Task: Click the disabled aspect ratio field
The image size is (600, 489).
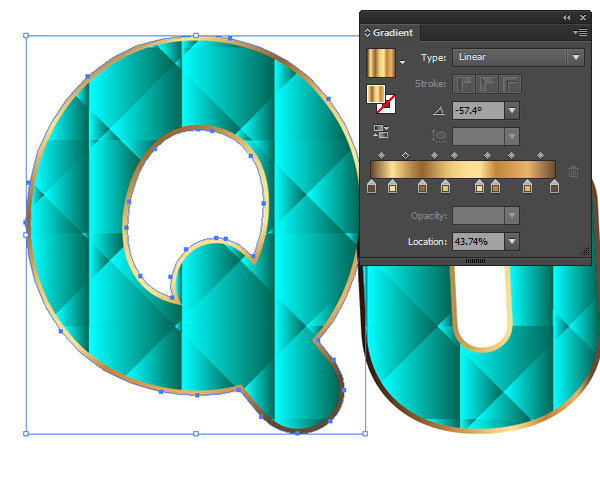Action: [x=478, y=137]
